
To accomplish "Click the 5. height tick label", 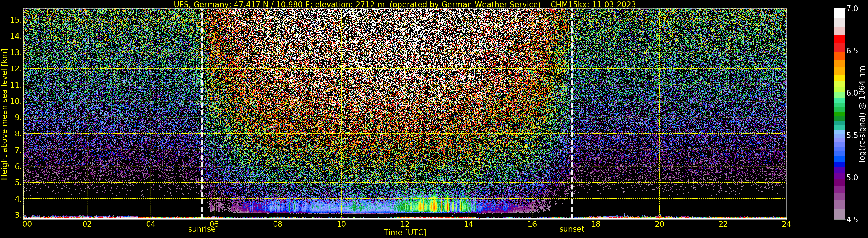I will (18, 183).
